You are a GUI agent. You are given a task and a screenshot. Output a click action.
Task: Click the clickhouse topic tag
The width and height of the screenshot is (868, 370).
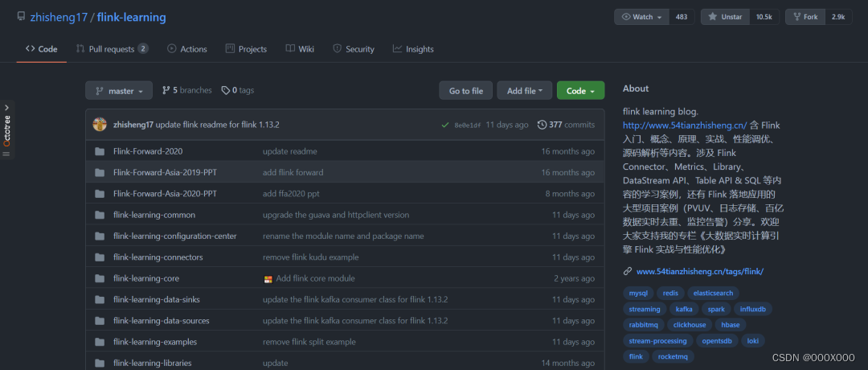(x=690, y=325)
